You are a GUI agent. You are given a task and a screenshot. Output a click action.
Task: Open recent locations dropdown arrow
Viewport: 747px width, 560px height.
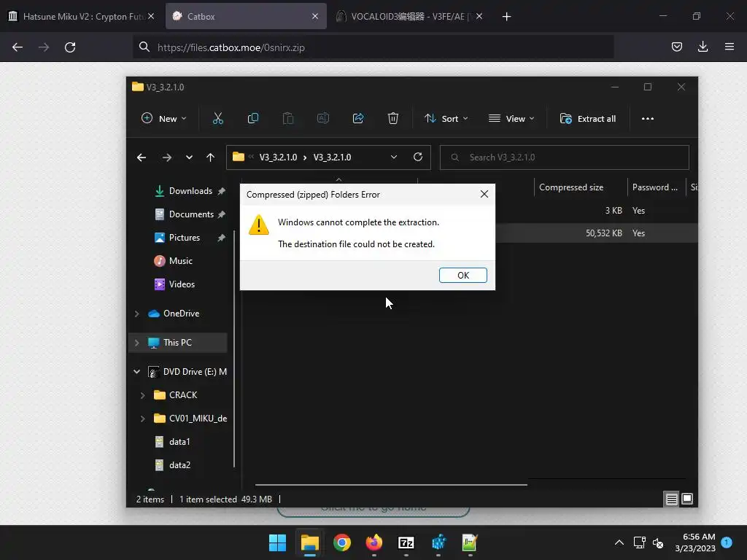(189, 157)
